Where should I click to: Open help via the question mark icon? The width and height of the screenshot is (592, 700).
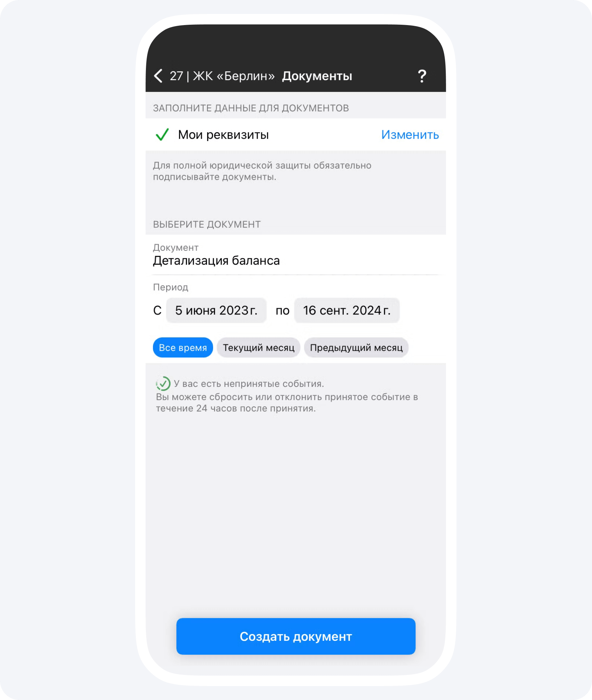click(x=422, y=76)
